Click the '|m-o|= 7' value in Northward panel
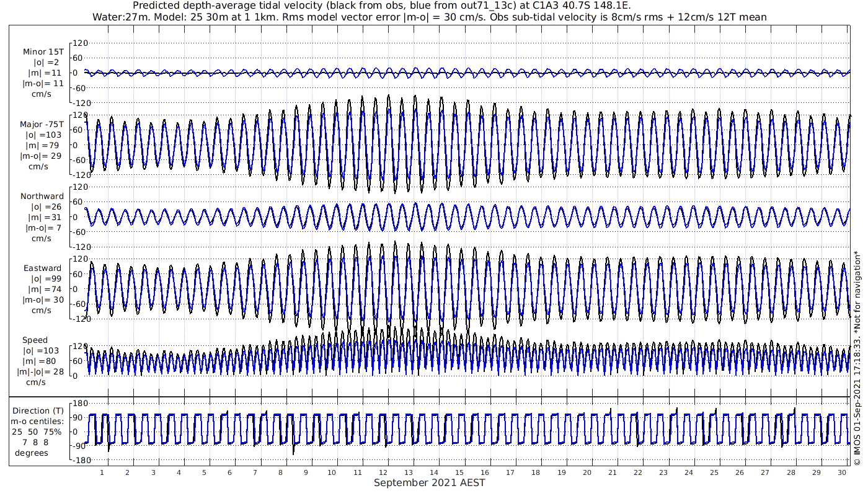 tap(42, 228)
